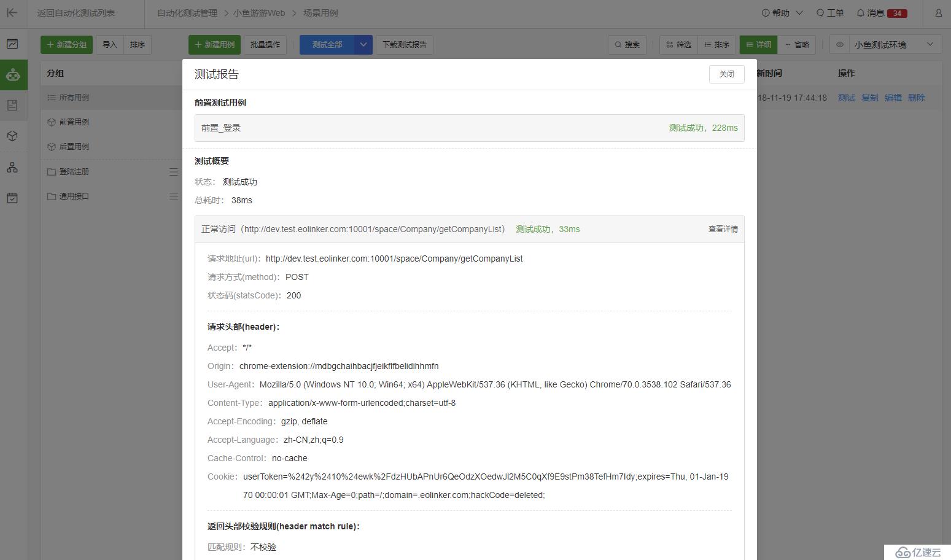The height and width of the screenshot is (560, 951).
Task: Click the 工单 ticket item
Action: pyautogui.click(x=830, y=13)
